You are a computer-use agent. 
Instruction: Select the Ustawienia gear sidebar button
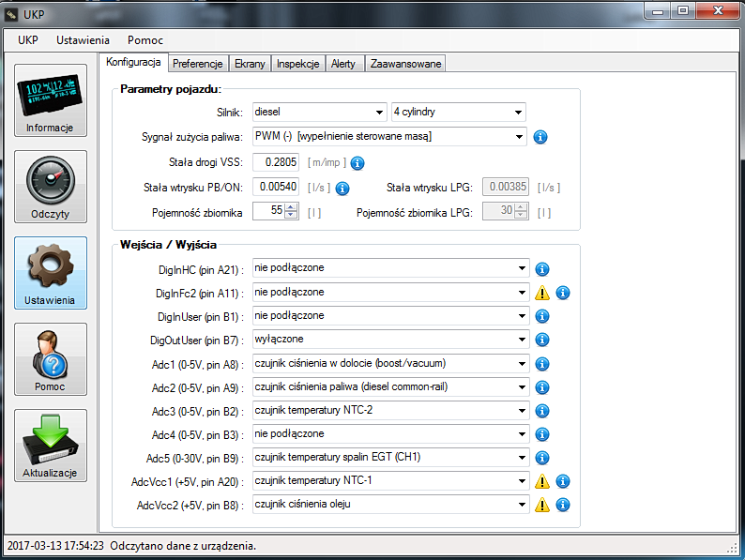click(x=51, y=272)
